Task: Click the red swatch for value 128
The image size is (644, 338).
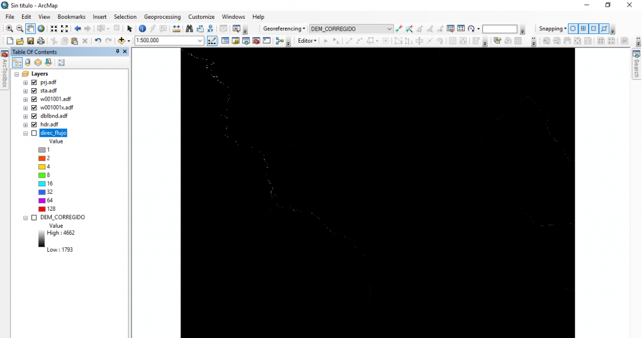Action: point(42,208)
